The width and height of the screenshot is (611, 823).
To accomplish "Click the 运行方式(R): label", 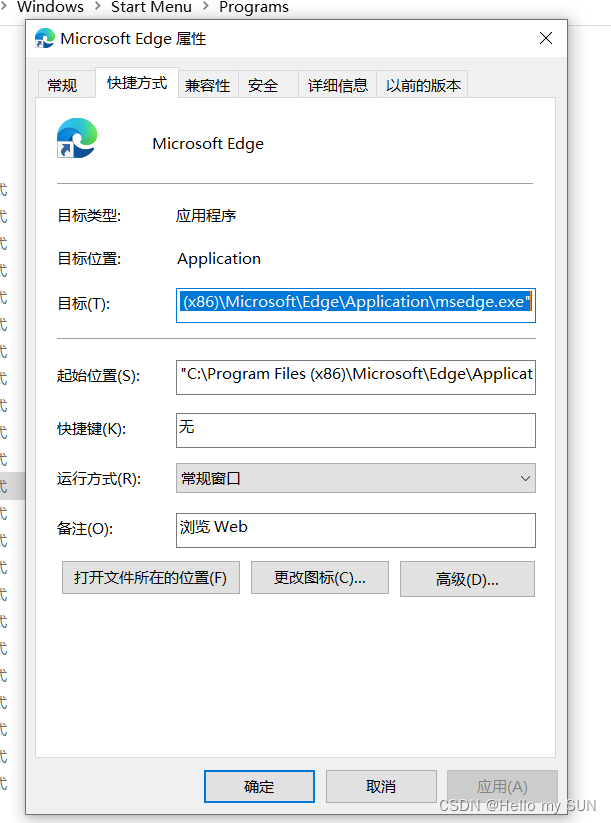I will pyautogui.click(x=99, y=479).
